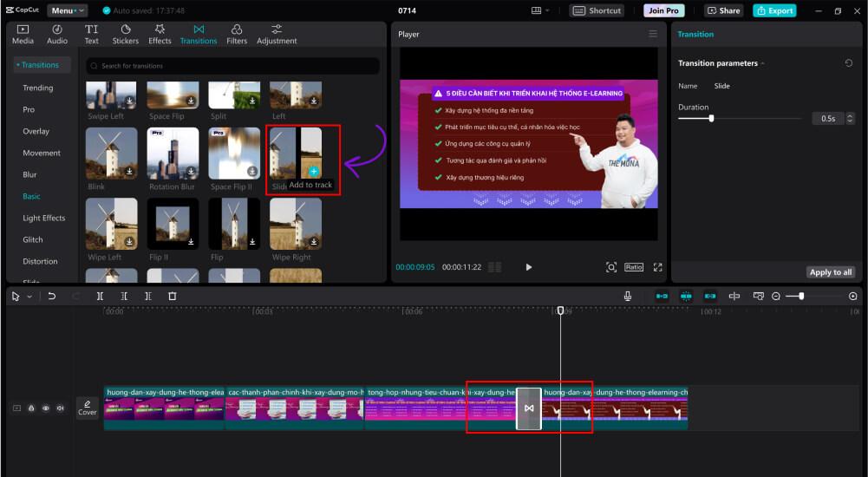This screenshot has height=477, width=868.
Task: Select the Overlay transitions category
Action: 36,131
